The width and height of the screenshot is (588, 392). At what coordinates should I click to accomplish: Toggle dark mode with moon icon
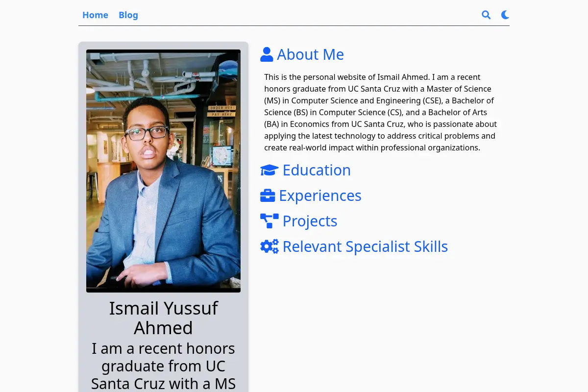pyautogui.click(x=505, y=15)
